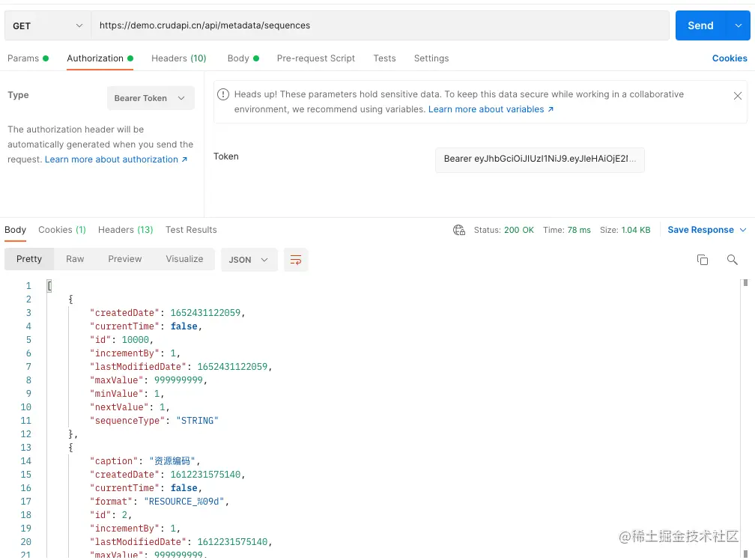Click the Send request button
The height and width of the screenshot is (560, 755).
click(x=700, y=25)
